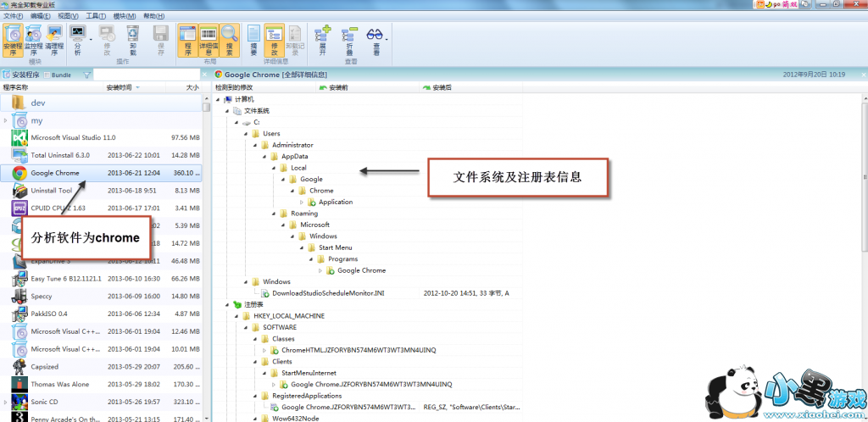Open the 监控程序 module

coord(33,41)
